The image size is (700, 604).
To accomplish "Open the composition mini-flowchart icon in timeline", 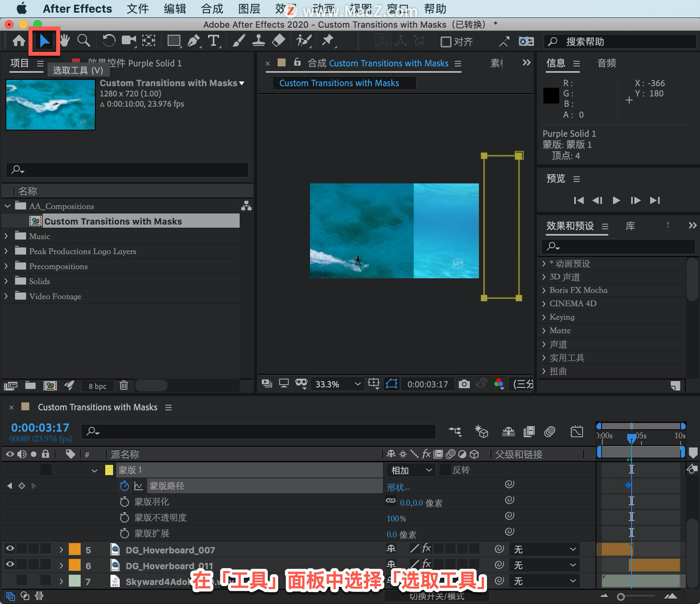I will click(x=455, y=431).
